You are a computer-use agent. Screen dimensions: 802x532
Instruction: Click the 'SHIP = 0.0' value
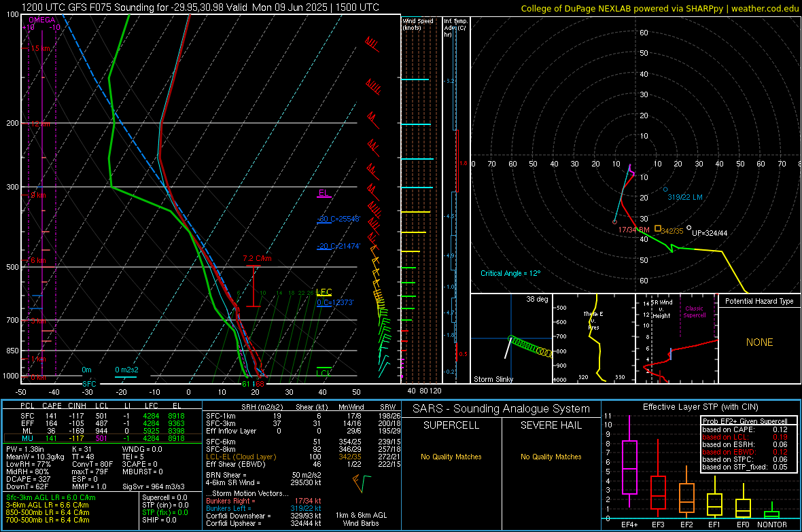click(159, 520)
